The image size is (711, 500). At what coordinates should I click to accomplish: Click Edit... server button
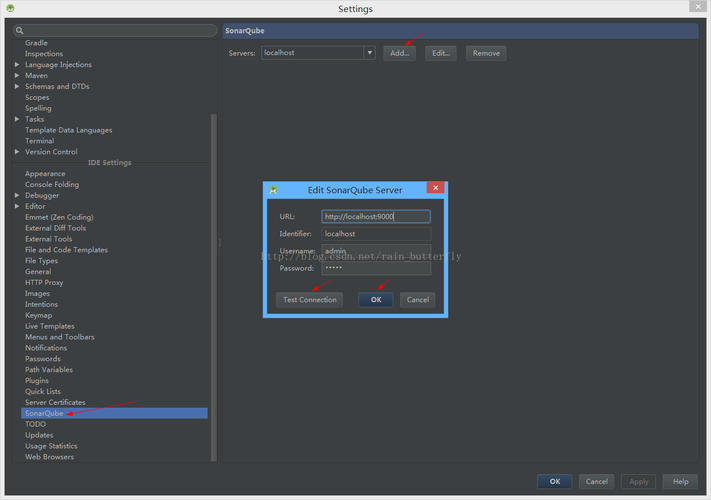(441, 53)
